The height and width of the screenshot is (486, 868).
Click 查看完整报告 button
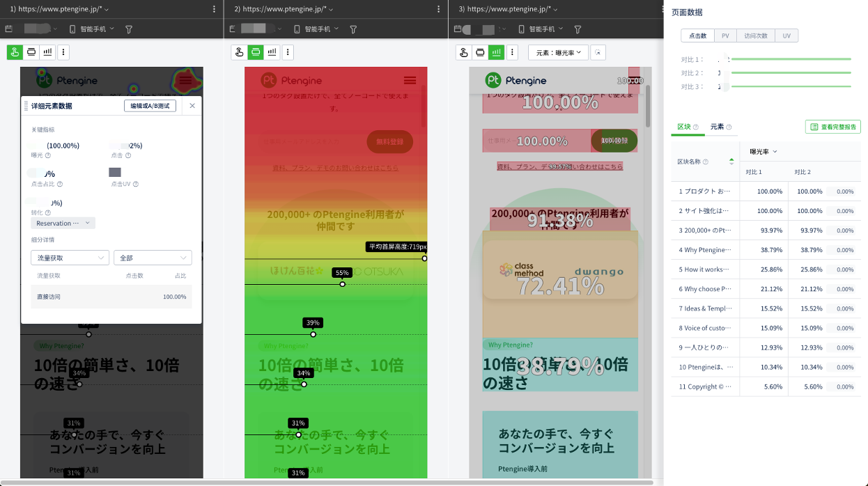tap(832, 127)
